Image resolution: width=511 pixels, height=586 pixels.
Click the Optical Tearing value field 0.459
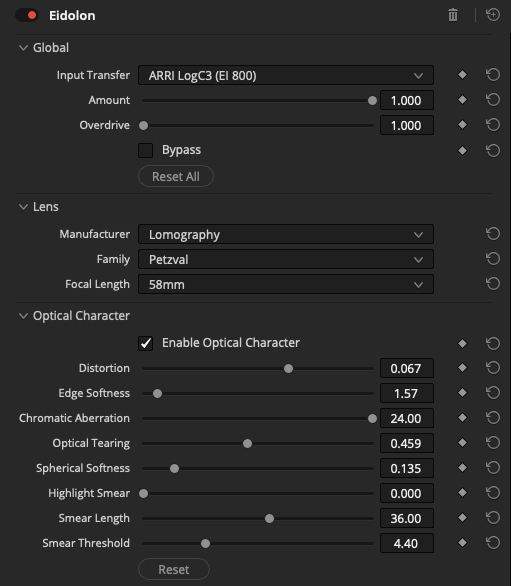coord(407,443)
